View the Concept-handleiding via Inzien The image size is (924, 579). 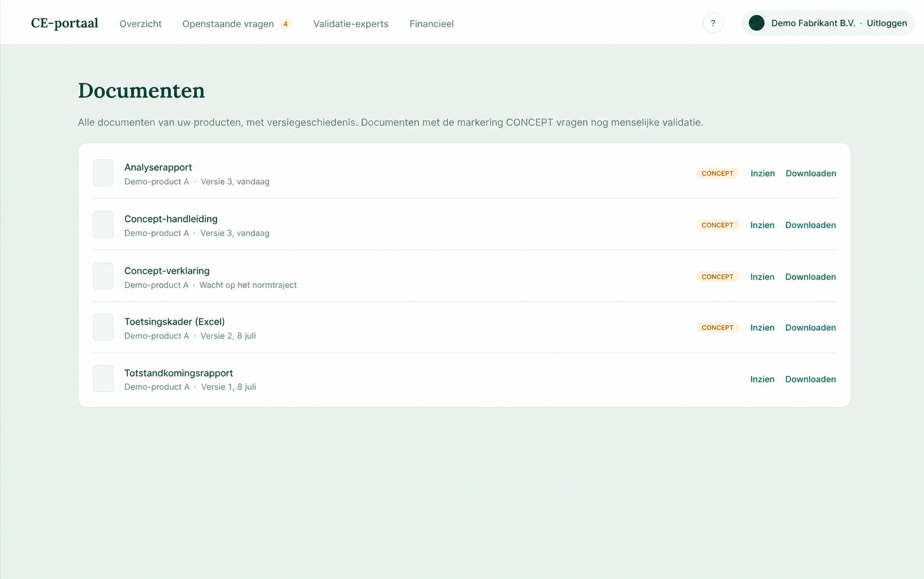[762, 225]
